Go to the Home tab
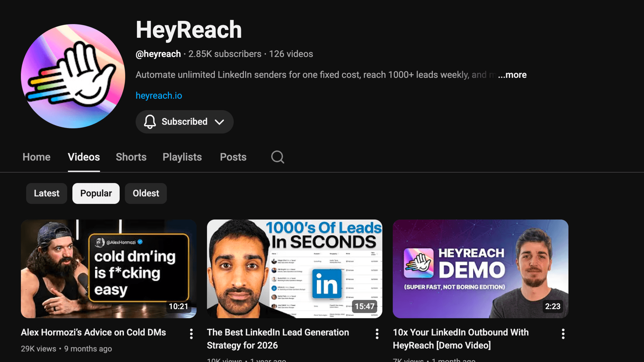 [x=36, y=157]
